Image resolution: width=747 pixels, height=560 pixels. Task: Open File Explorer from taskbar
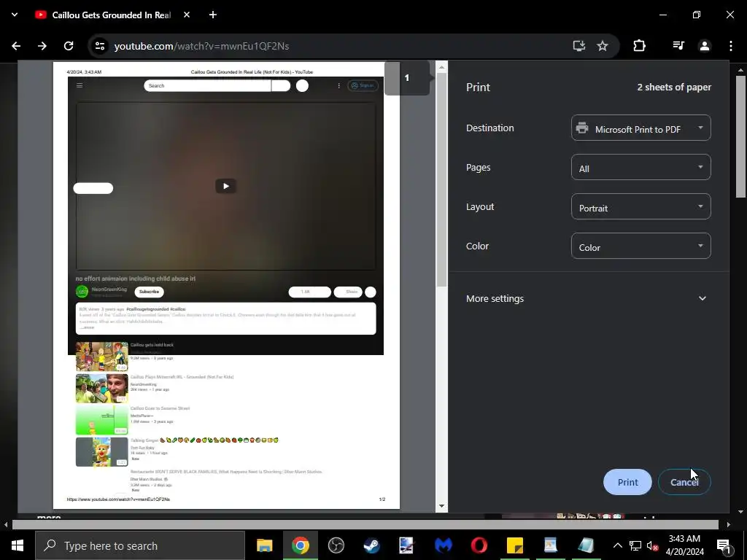pos(264,545)
